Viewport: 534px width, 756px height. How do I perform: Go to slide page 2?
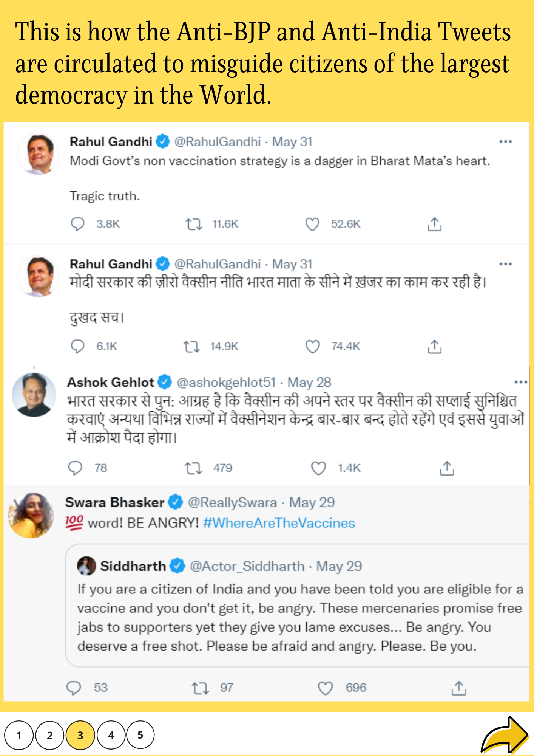pyautogui.click(x=49, y=735)
